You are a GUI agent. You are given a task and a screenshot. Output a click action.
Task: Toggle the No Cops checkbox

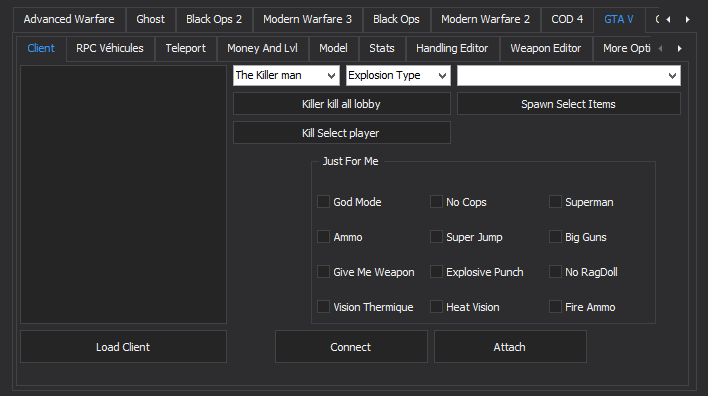tap(436, 201)
